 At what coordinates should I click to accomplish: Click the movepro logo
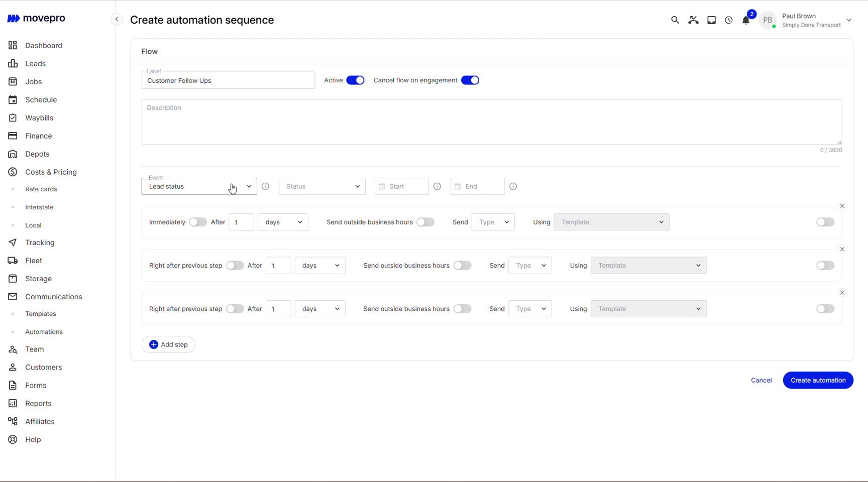pyautogui.click(x=36, y=19)
